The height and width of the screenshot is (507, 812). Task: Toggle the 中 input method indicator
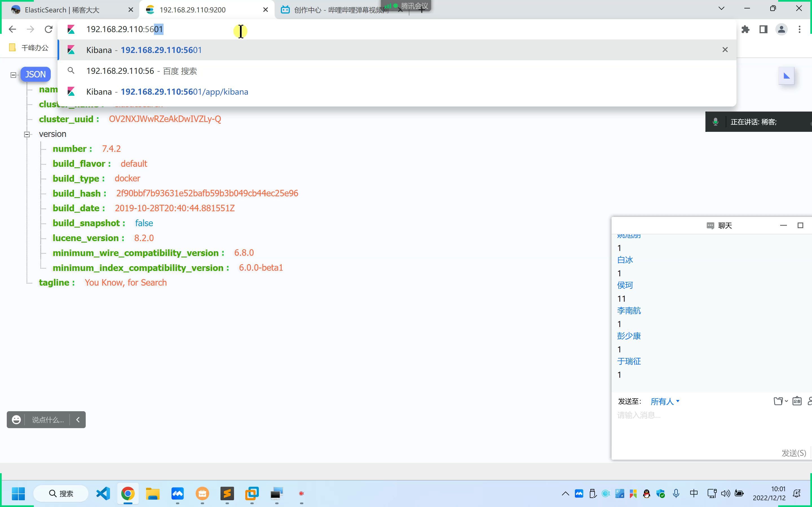click(x=694, y=493)
